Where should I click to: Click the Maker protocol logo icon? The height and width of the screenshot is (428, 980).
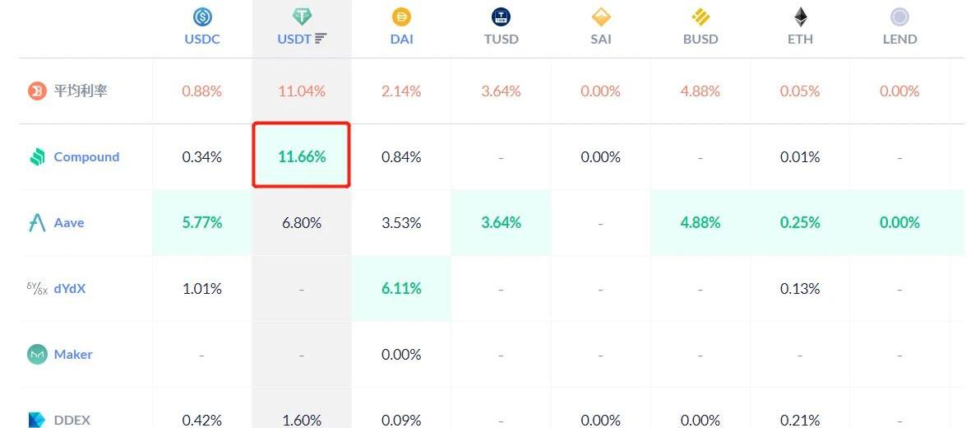[x=37, y=354]
